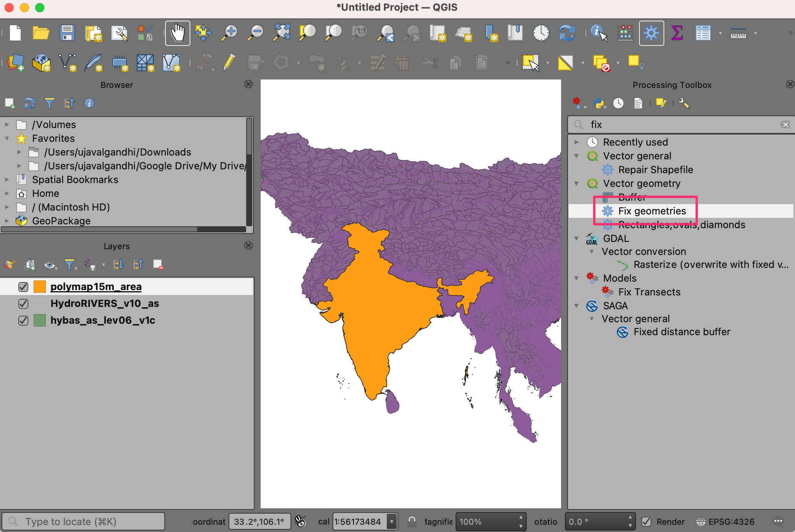Viewport: 795px width, 532px height.
Task: Uncheck the polymap15m_area layer visibility
Action: click(23, 287)
